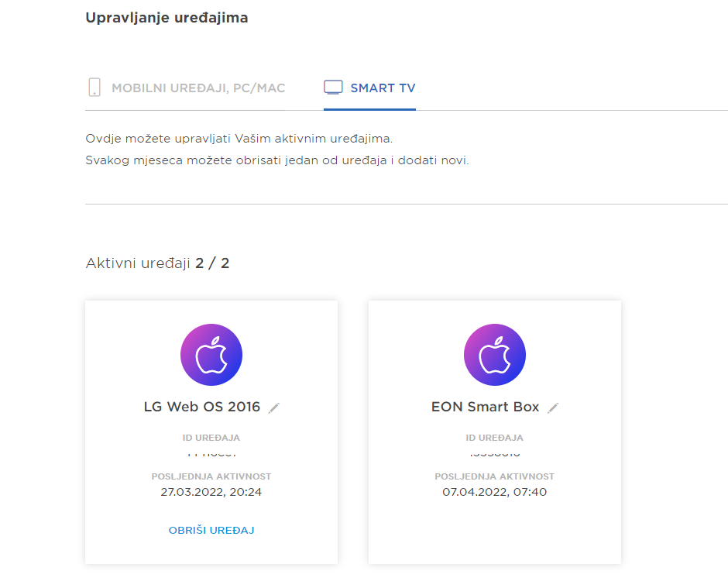Screen dimensions: 728x588
Task: Switch to the MOBILNI UREĐAJI, PC/MAC tab
Action: 198,88
